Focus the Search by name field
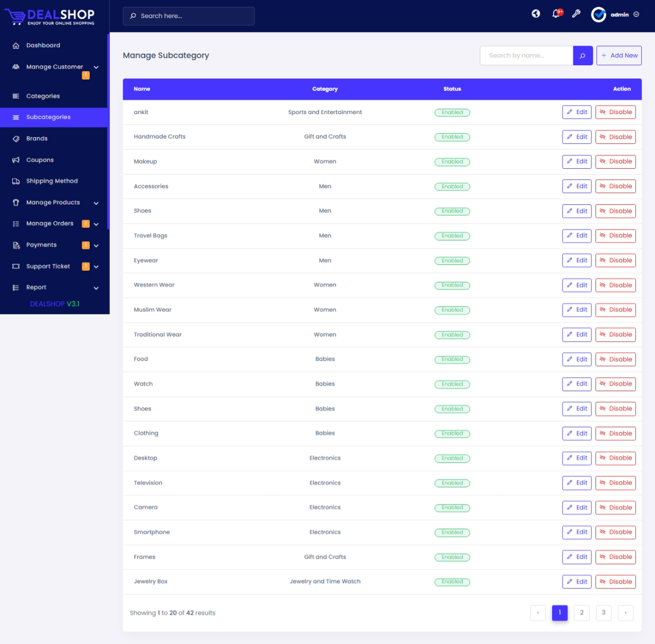 [x=526, y=56]
